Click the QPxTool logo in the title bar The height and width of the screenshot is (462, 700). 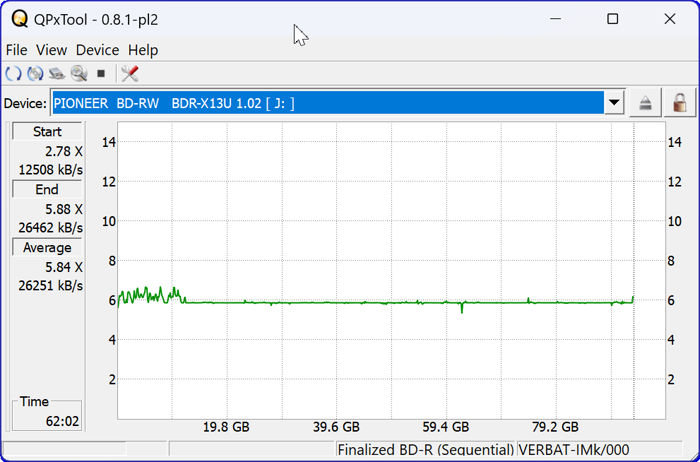(x=18, y=19)
